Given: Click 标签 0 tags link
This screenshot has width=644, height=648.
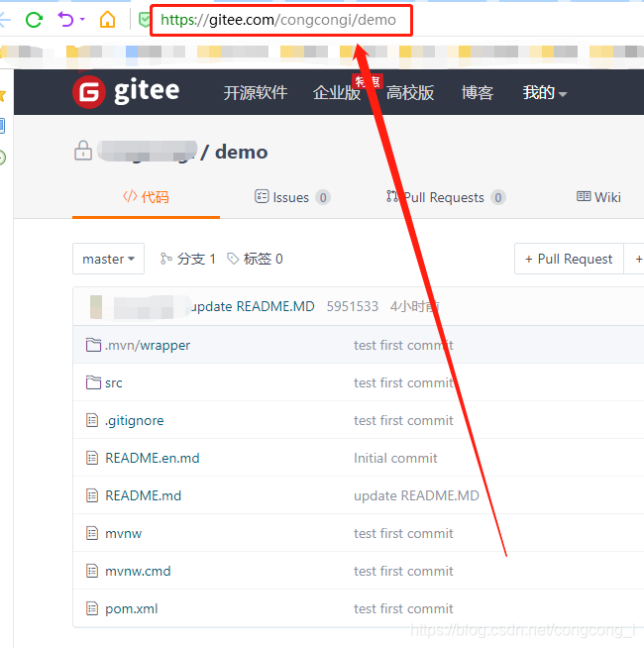Looking at the screenshot, I should pyautogui.click(x=255, y=259).
